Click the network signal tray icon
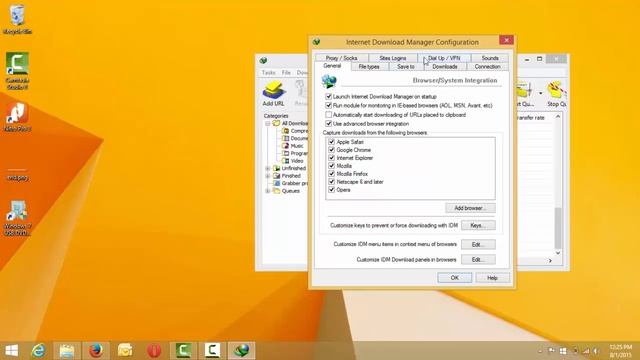The width and height of the screenshot is (640, 360). click(586, 351)
